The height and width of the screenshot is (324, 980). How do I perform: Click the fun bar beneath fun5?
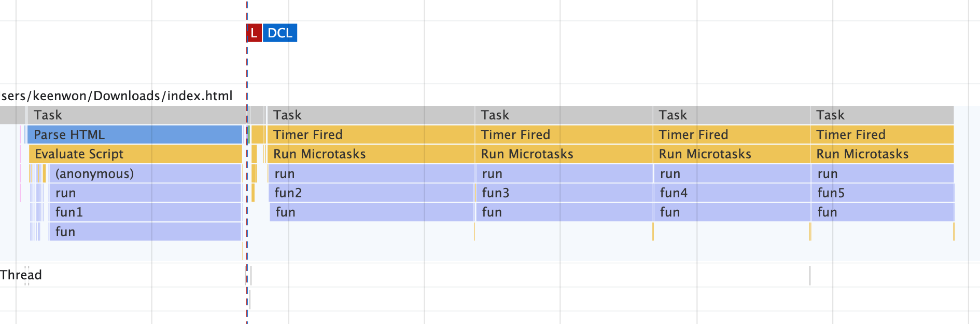point(881,212)
